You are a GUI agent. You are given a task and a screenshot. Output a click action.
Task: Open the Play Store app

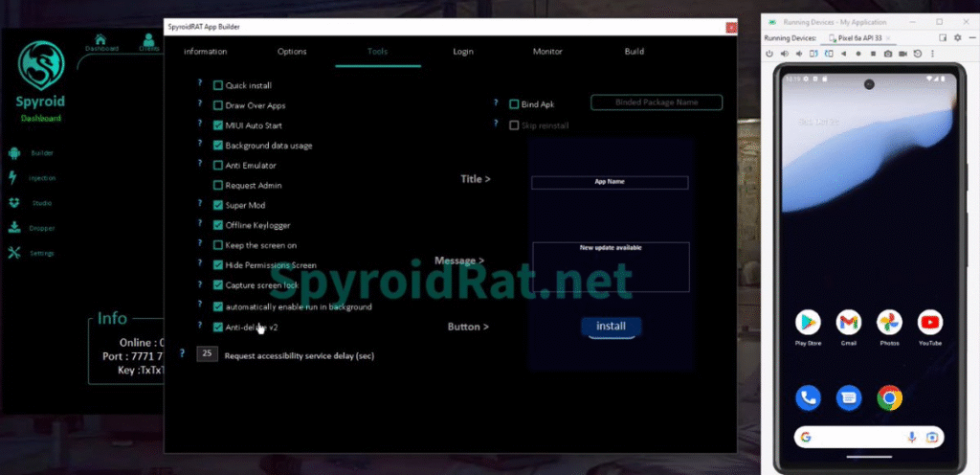pyautogui.click(x=809, y=323)
